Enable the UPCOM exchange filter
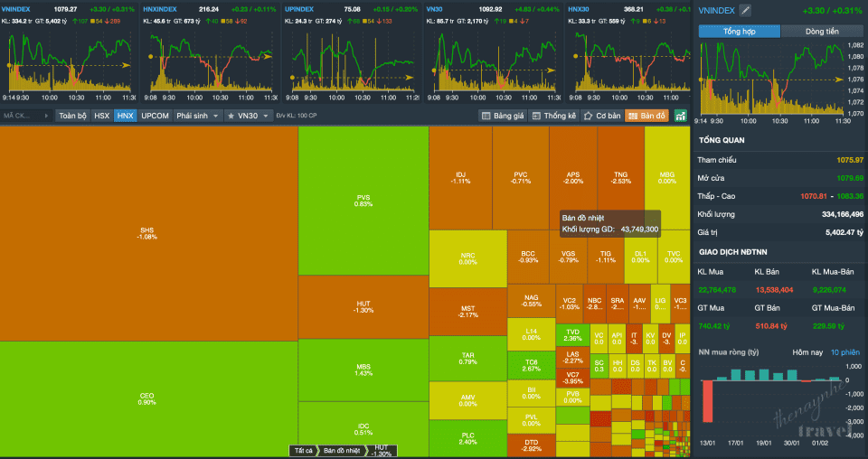 click(155, 116)
